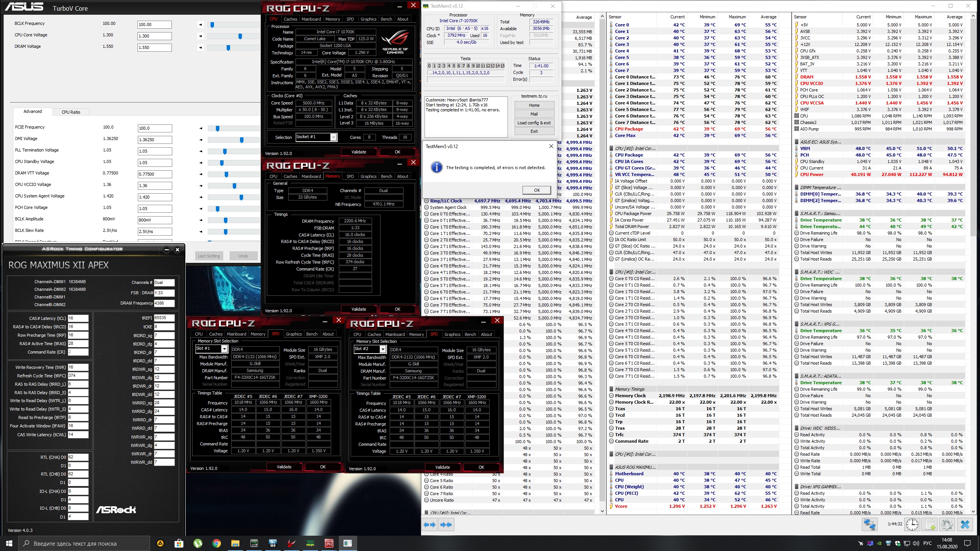The height and width of the screenshot is (551, 980).
Task: Launch uTorrent from the taskbar
Action: pos(198,543)
